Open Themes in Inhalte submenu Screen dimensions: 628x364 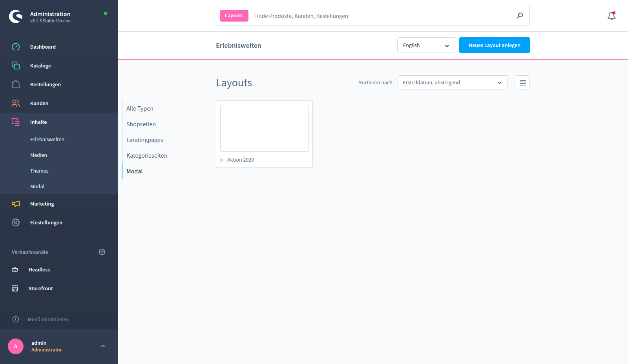[39, 171]
